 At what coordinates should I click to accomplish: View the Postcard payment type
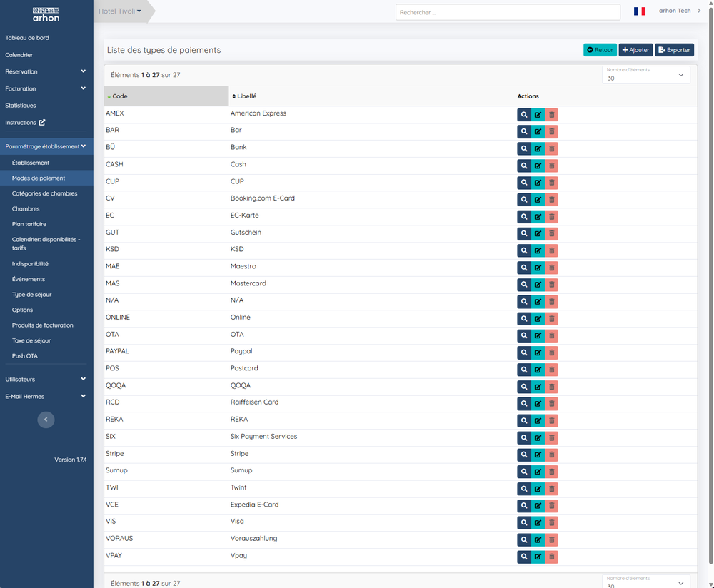[524, 370]
